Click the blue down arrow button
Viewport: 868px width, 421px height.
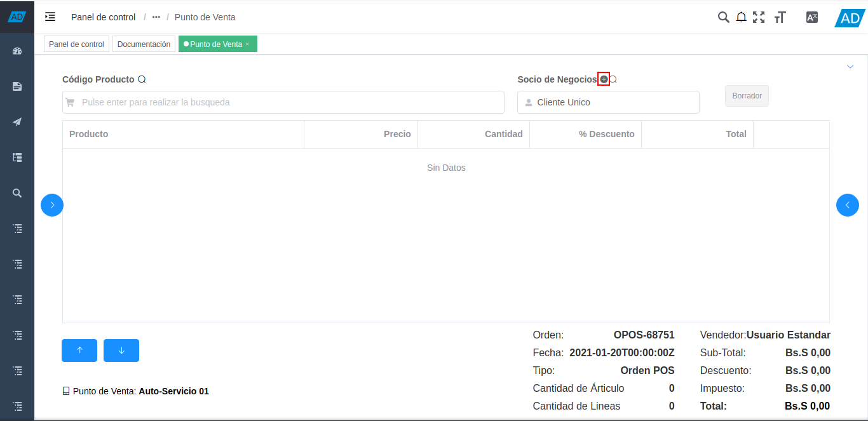click(121, 351)
